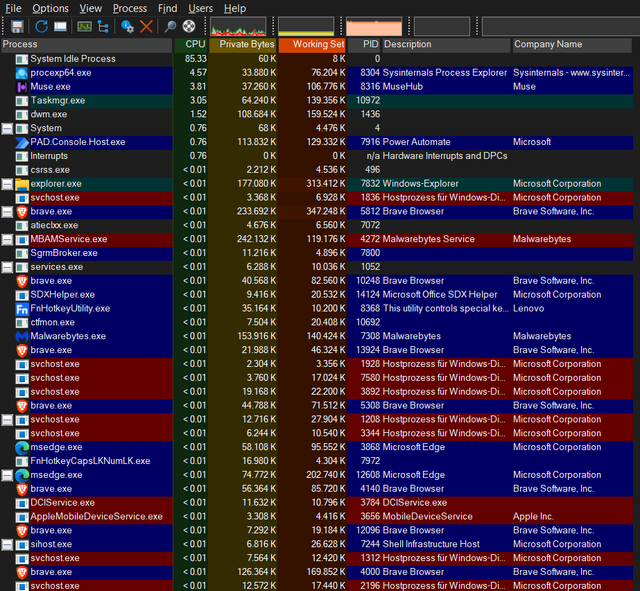Click the System Idle Process icon
The height and width of the screenshot is (591, 640).
point(22,59)
